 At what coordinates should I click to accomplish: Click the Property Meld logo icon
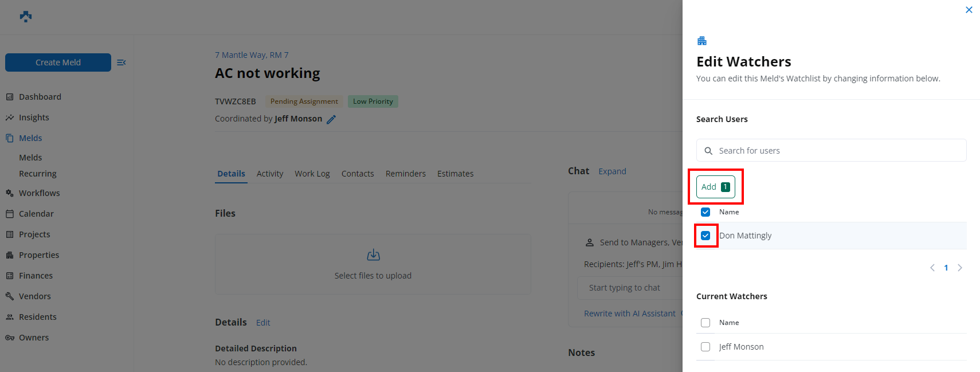(26, 17)
